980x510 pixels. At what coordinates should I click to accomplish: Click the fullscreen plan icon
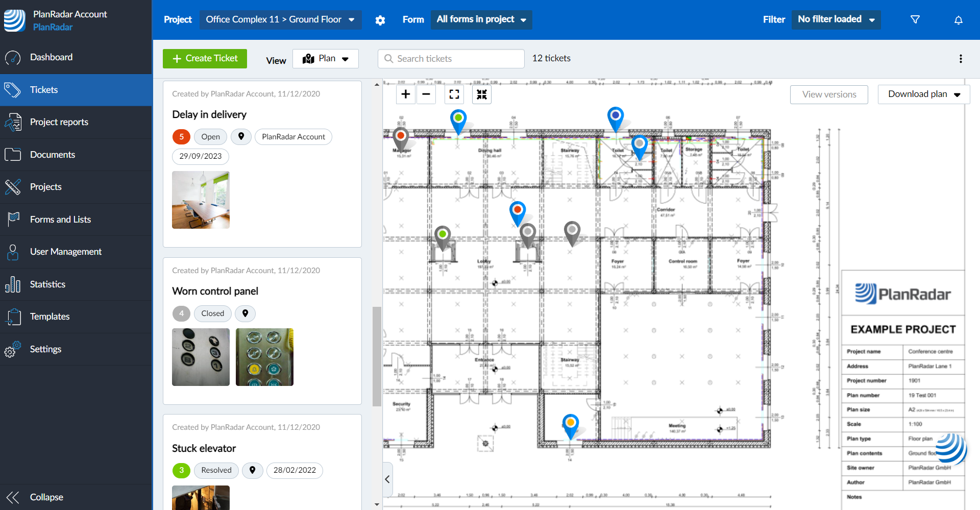pyautogui.click(x=454, y=94)
